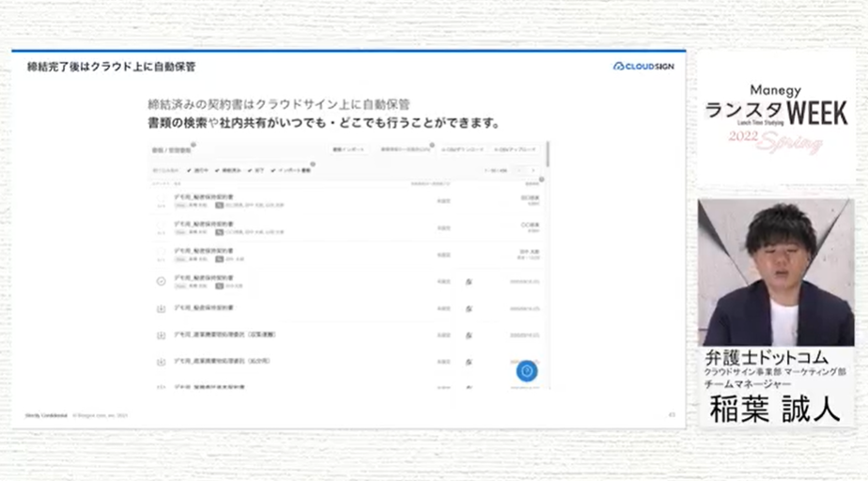Go to next page with right arrow
The height and width of the screenshot is (481, 868).
[535, 171]
